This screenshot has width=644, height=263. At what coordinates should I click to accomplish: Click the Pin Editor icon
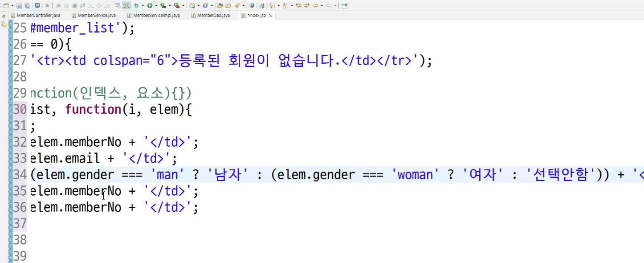pos(344,6)
